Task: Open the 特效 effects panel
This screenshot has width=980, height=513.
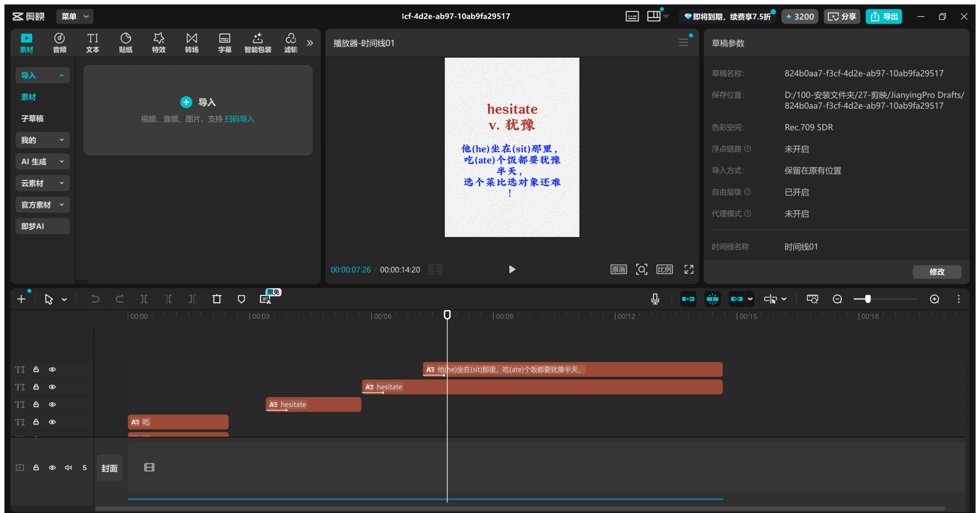Action: point(158,42)
